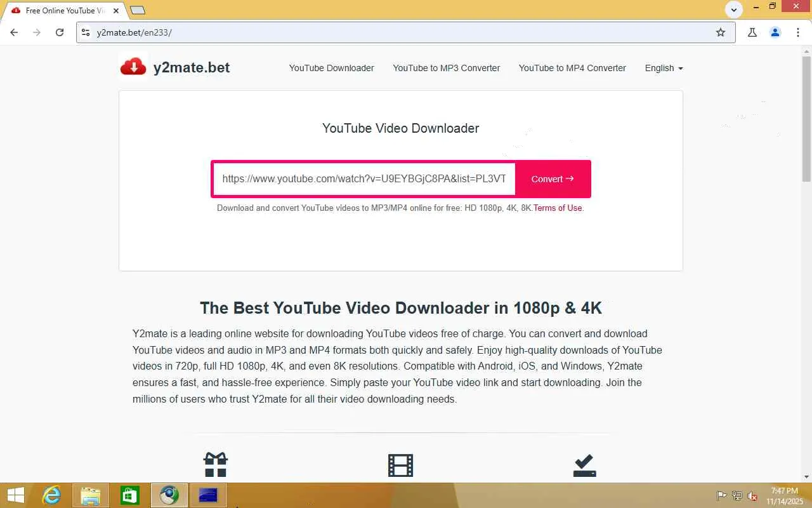Click the y2mate red cloud download logo

coord(133,67)
